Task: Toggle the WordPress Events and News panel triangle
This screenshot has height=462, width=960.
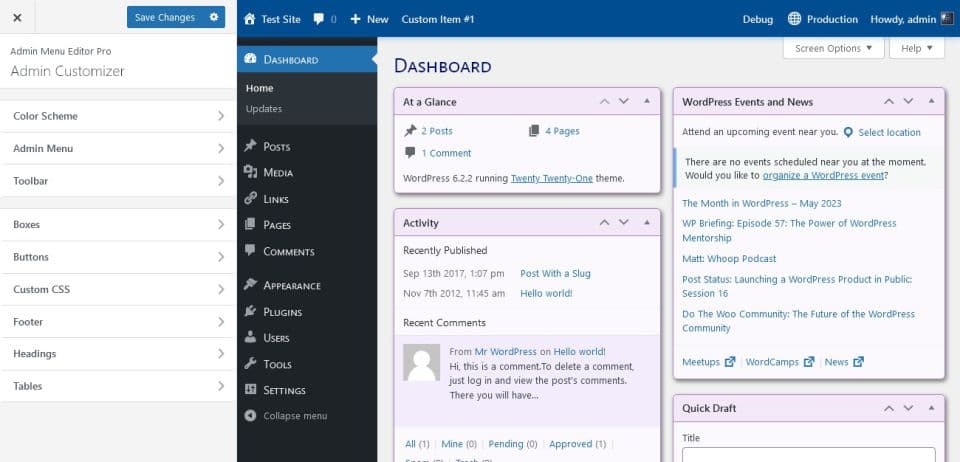Action: coord(932,101)
